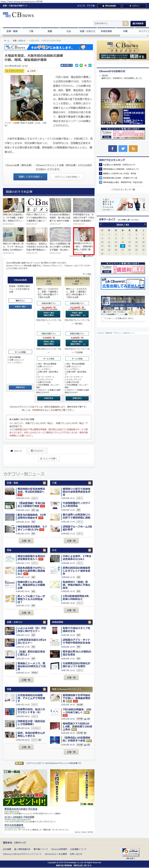Open 社会 navigation menu

[69, 31]
